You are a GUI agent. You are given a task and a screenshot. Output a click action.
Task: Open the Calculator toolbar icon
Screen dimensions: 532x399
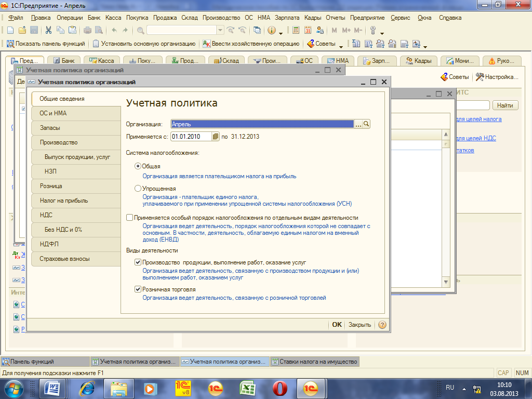pyautogui.click(x=296, y=30)
